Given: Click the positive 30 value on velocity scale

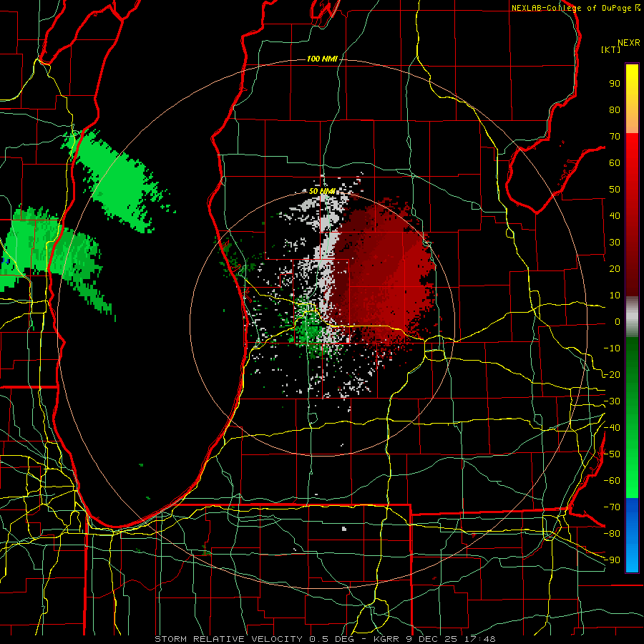Looking at the screenshot, I should click(615, 243).
